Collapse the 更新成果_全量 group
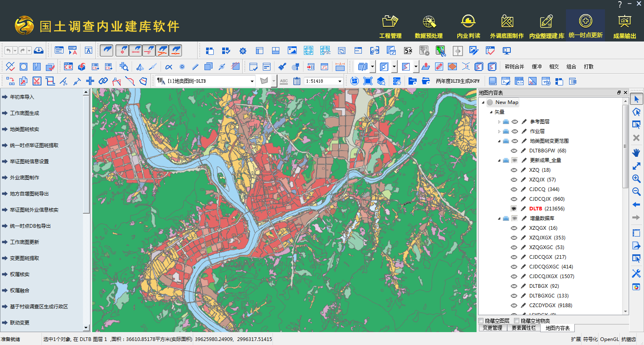This screenshot has width=644, height=345. click(499, 160)
